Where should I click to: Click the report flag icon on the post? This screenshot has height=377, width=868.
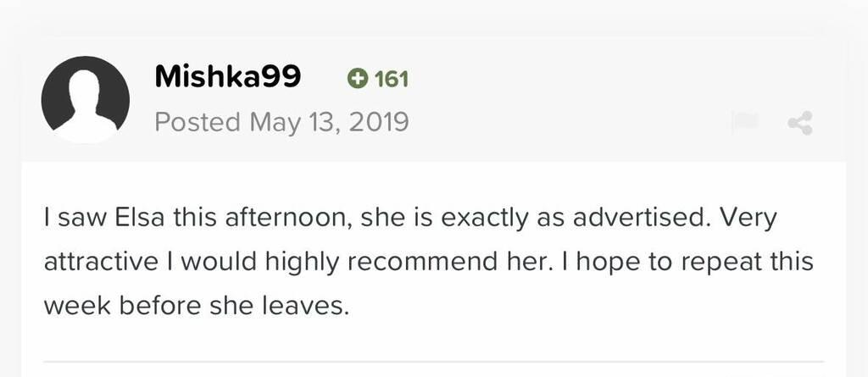coord(744,124)
